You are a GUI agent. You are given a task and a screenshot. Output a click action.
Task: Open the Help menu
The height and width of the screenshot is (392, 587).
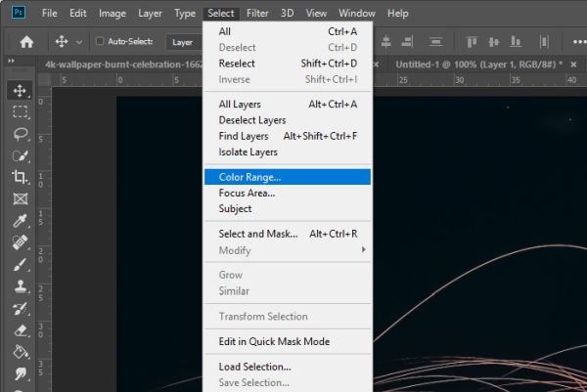pos(397,14)
